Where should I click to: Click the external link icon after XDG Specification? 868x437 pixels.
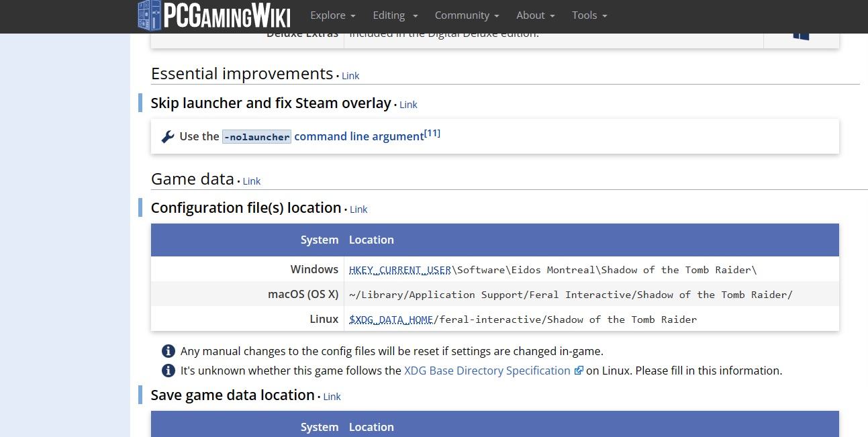579,371
